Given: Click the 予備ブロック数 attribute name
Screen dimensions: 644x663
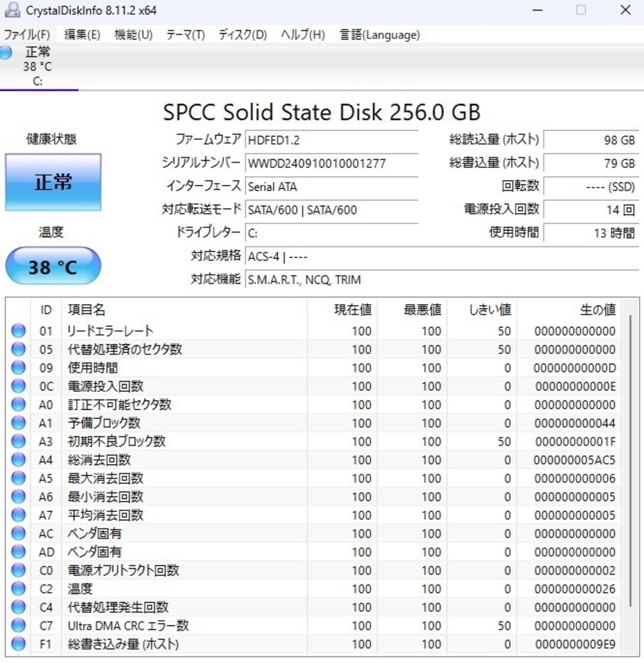Looking at the screenshot, I should pos(104,423).
